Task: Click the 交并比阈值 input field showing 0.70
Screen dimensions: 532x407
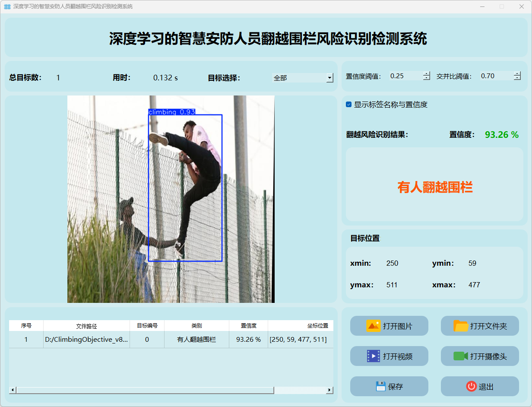Action: [x=497, y=76]
